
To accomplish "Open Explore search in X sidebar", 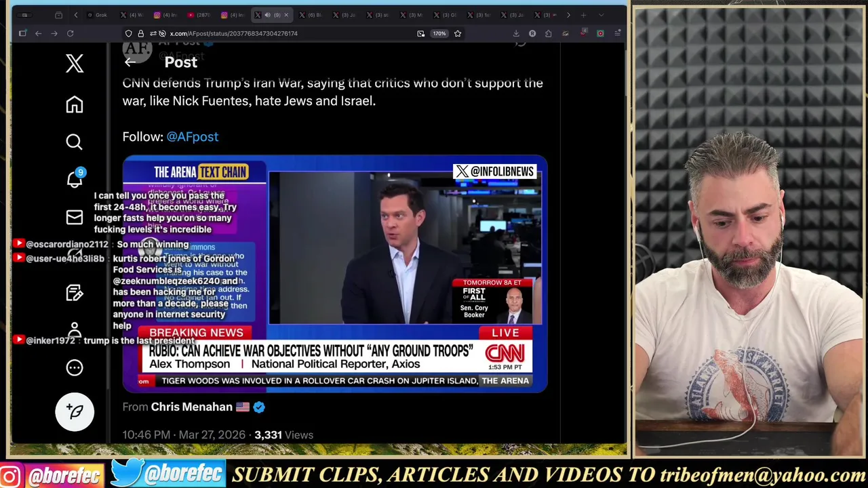I will (75, 142).
